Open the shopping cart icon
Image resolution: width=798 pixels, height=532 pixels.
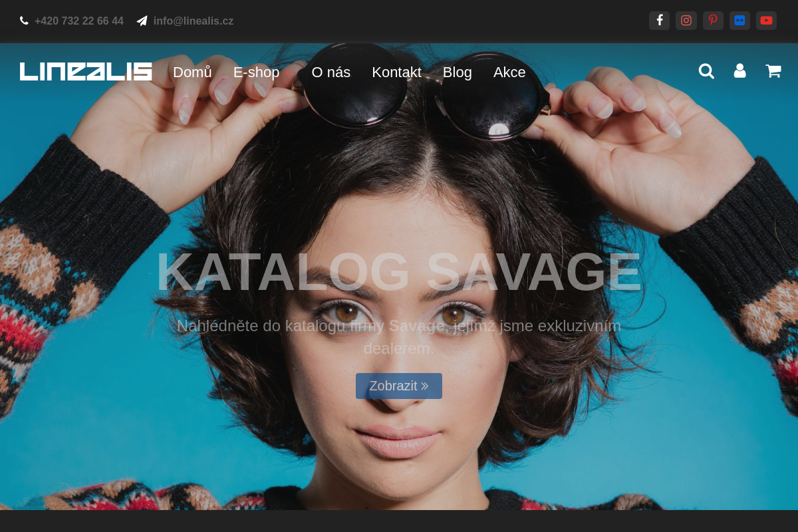click(773, 71)
